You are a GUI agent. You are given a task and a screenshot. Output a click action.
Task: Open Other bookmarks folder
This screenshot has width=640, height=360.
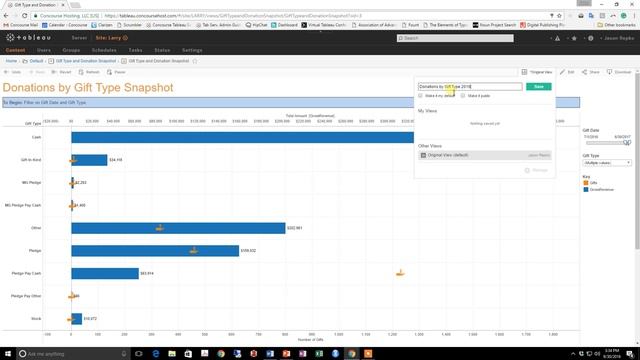pyautogui.click(x=616, y=25)
